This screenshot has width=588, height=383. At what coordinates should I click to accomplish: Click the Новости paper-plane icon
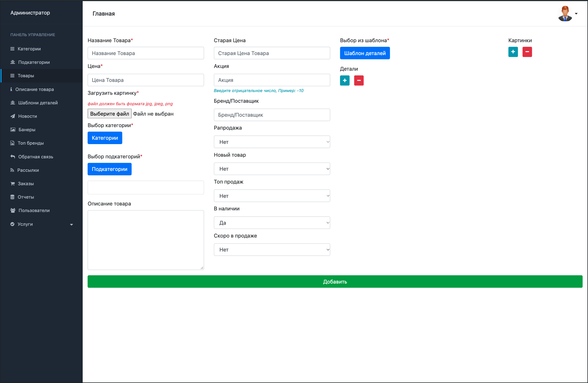coord(13,116)
